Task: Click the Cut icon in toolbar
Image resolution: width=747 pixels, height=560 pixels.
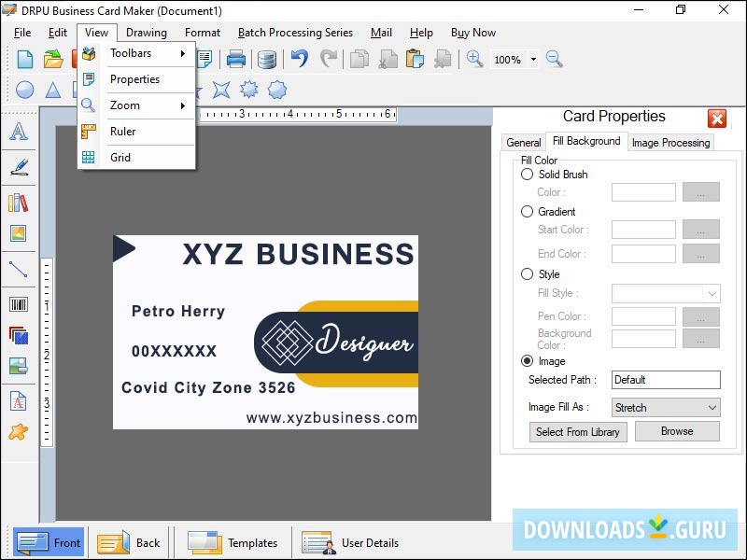Action: (388, 60)
